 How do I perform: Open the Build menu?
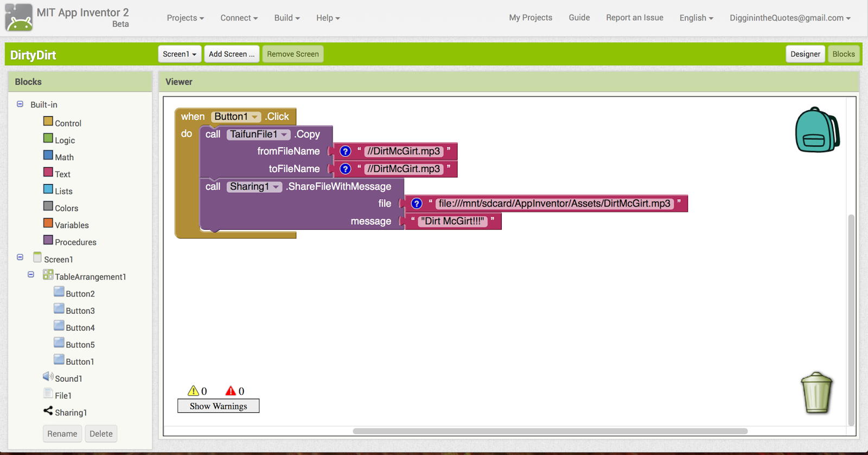(287, 18)
